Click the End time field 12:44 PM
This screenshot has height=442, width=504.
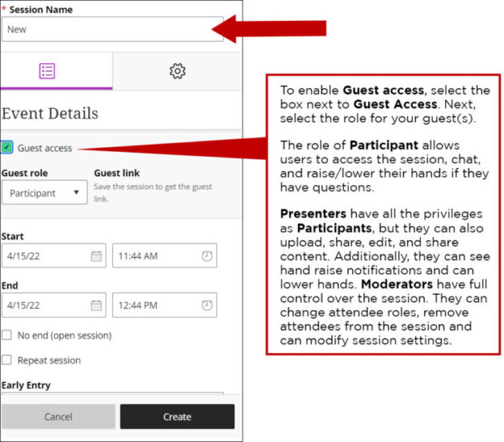[x=165, y=305]
